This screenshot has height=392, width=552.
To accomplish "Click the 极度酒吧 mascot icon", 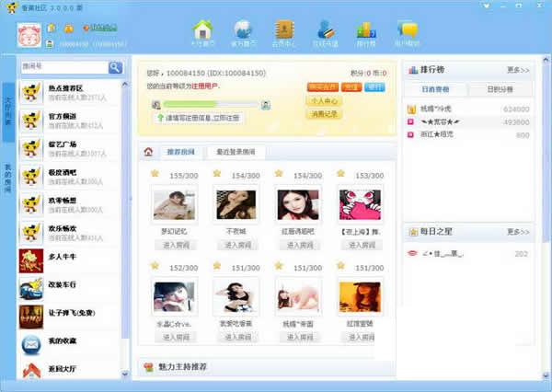I will [x=31, y=177].
